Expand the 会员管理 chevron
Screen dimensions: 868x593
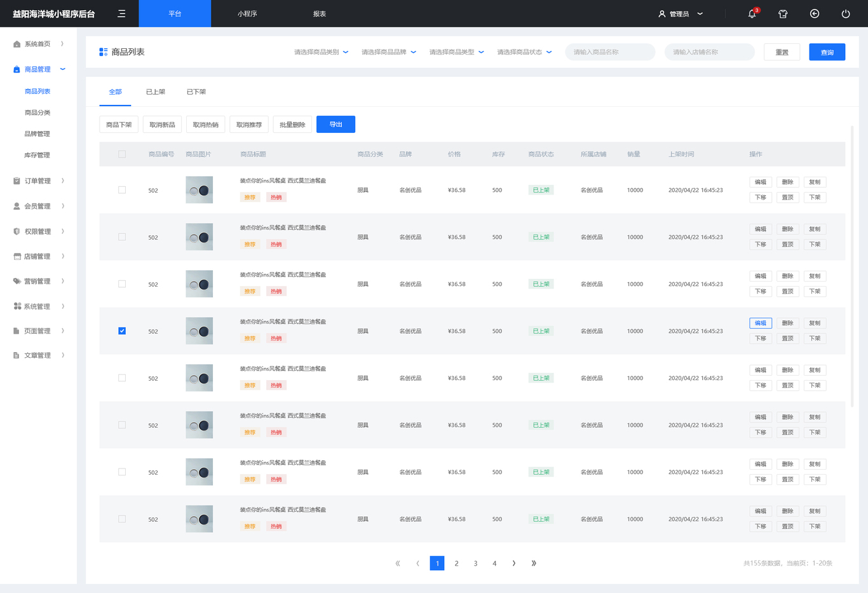click(x=62, y=207)
